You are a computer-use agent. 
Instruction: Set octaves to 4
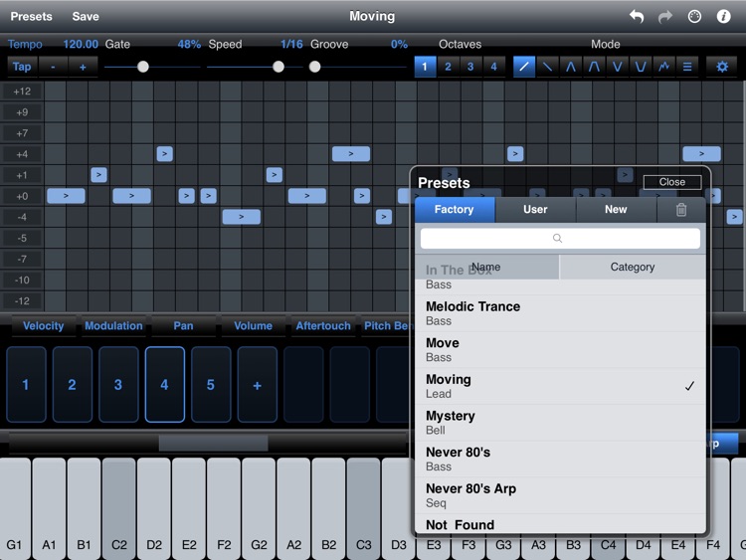tap(493, 67)
